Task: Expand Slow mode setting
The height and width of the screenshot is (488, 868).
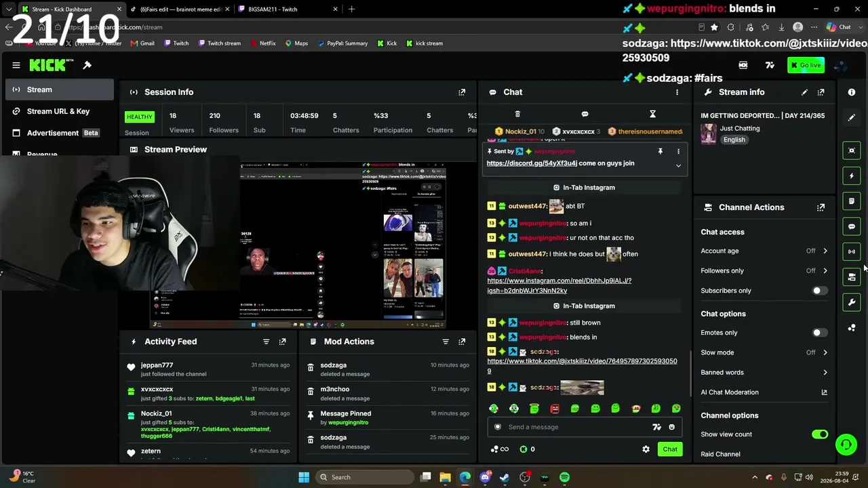Action: 764,352
